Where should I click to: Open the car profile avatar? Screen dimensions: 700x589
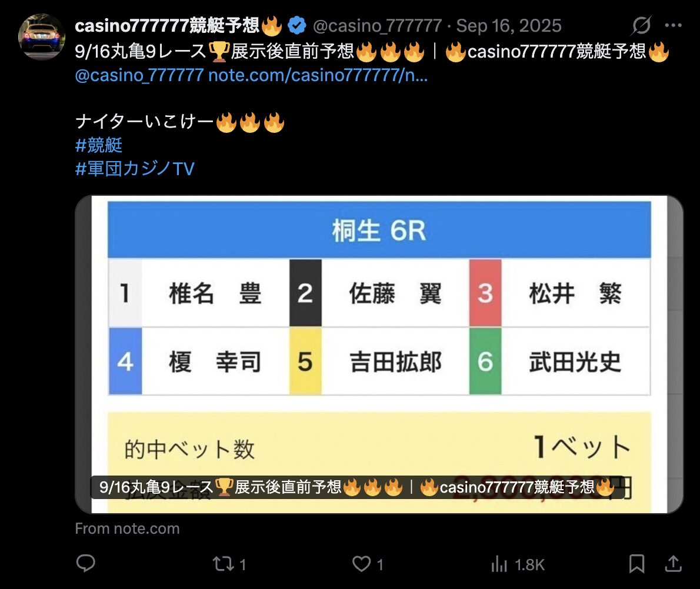(42, 37)
